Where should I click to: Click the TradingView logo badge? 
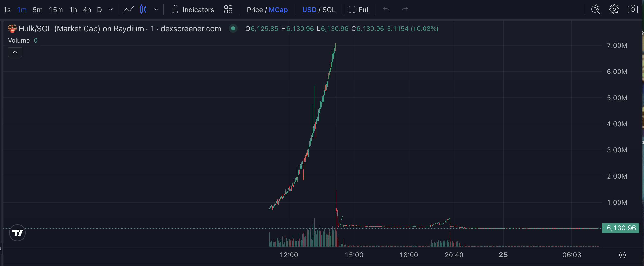coord(17,233)
